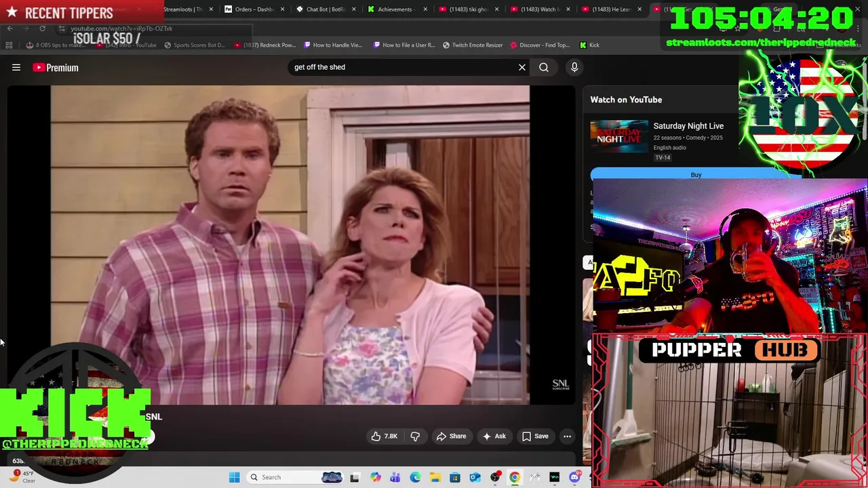868x488 pixels.
Task: Close the Achievements tab
Action: [425, 9]
